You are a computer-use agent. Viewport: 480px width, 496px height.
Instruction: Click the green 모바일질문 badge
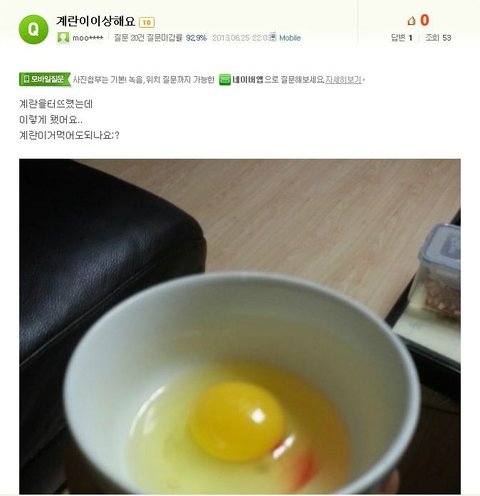click(x=45, y=79)
